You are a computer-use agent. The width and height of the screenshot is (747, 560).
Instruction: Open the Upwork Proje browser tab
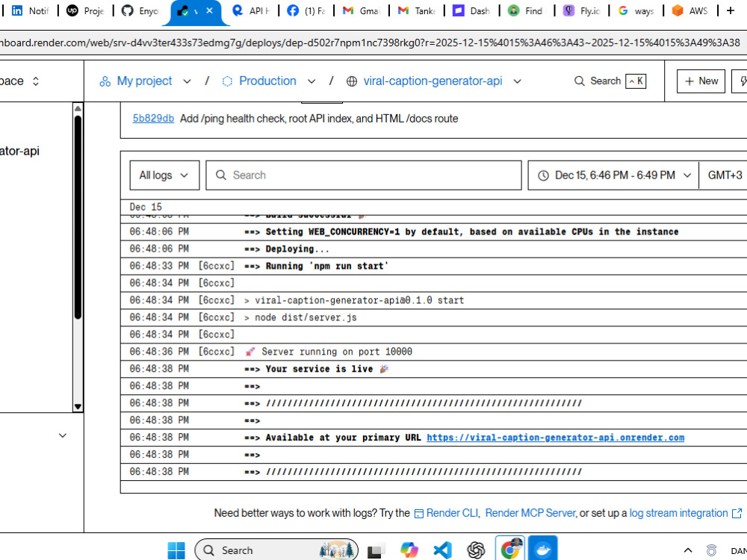[85, 10]
